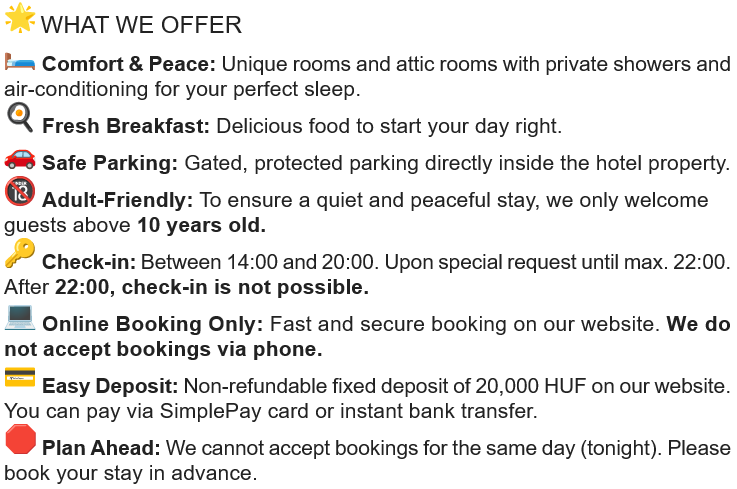Click the Plan Ahead label
Image resolution: width=737 pixels, height=489 pixels.
[x=101, y=448]
